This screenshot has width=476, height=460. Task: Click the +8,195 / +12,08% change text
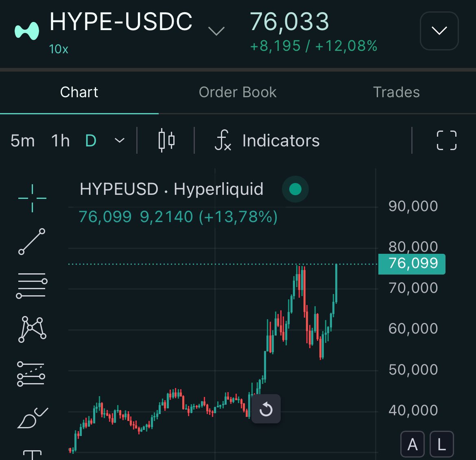pyautogui.click(x=314, y=46)
